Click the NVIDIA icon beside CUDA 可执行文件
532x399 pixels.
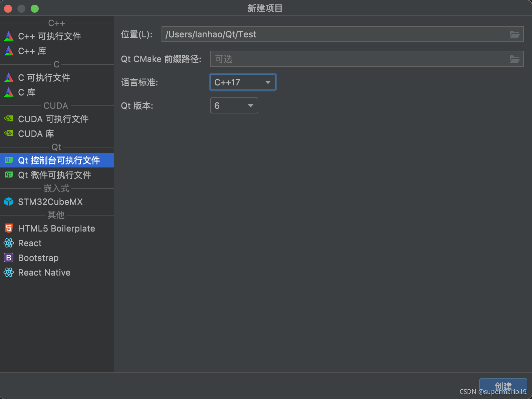click(9, 118)
